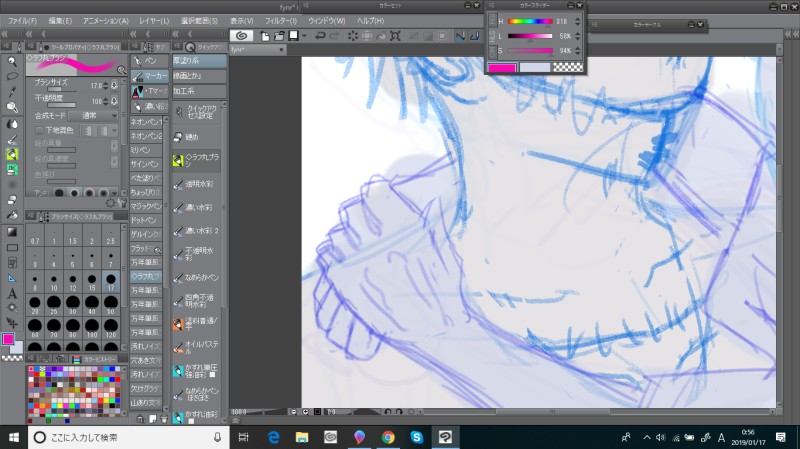
Task: Click Windows search box ここに入力して検索
Action: 128,437
